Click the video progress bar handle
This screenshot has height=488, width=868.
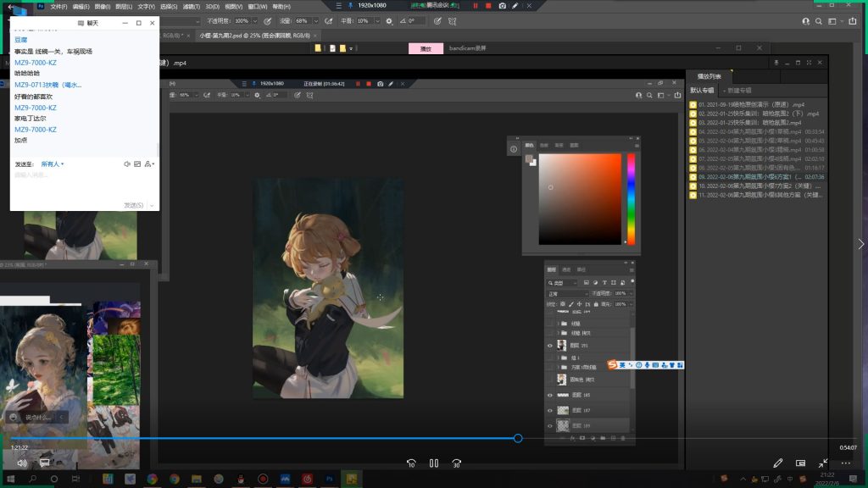[x=518, y=438]
